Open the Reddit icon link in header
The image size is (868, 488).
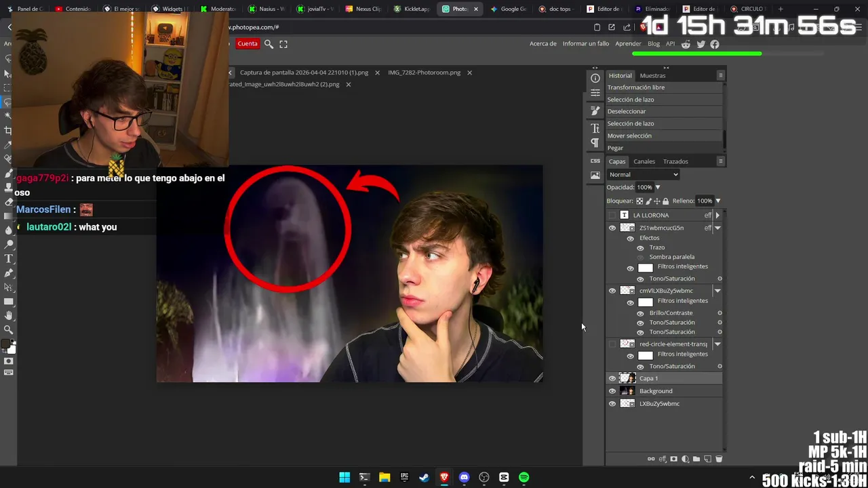[686, 44]
